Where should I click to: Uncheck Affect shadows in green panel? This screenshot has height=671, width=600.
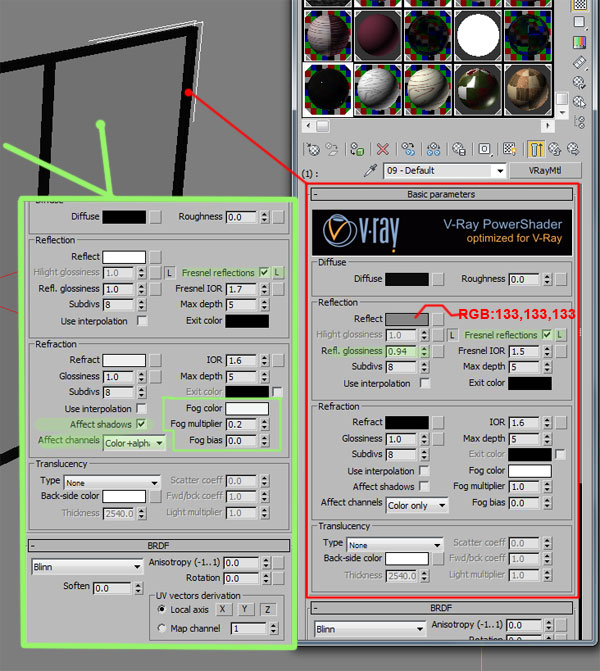coord(141,424)
